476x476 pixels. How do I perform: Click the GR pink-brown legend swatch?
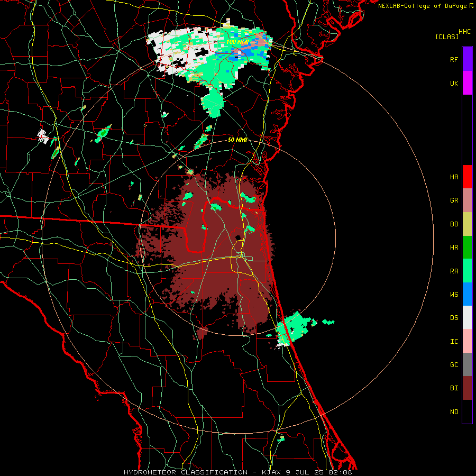coord(467,200)
